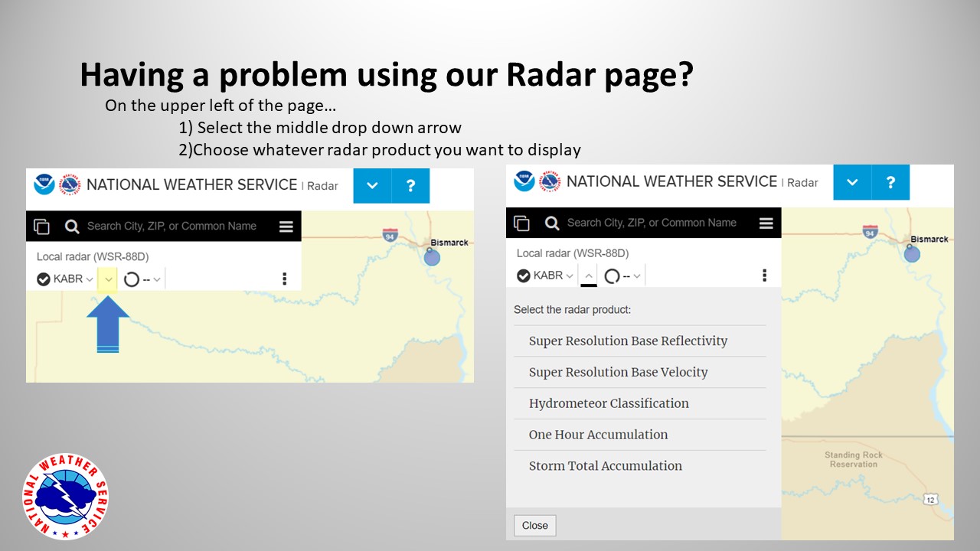This screenshot has width=980, height=551.
Task: Click the round National Weather Service slide logo
Action: pos(65,497)
